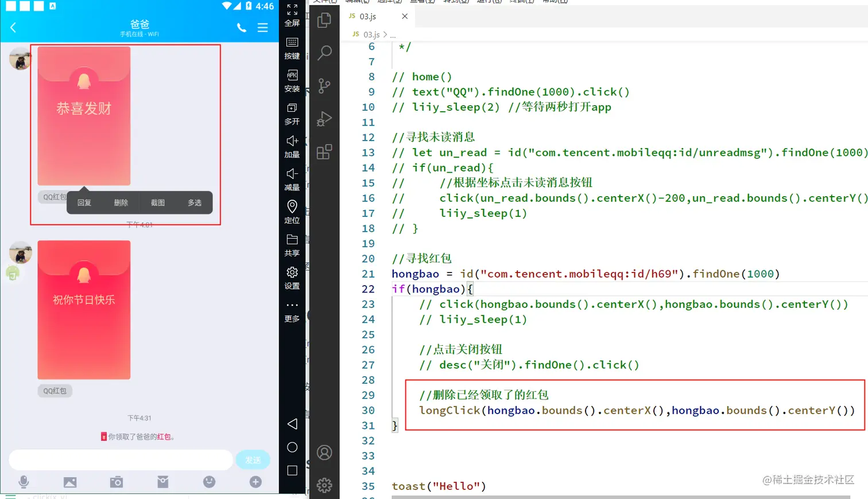Viewport: 868px width, 499px height.
Task: Tap the sender avatar beside 恭喜发财 packet
Action: pos(20,59)
